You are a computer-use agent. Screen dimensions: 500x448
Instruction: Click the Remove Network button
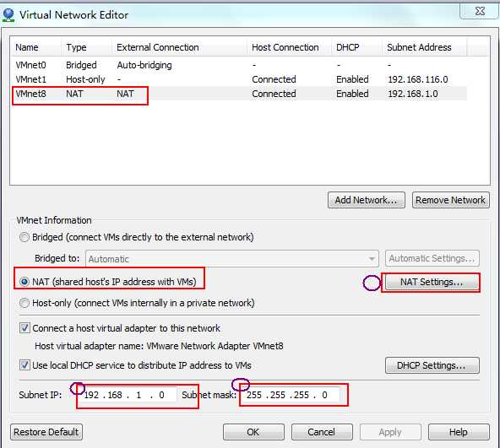pos(450,200)
